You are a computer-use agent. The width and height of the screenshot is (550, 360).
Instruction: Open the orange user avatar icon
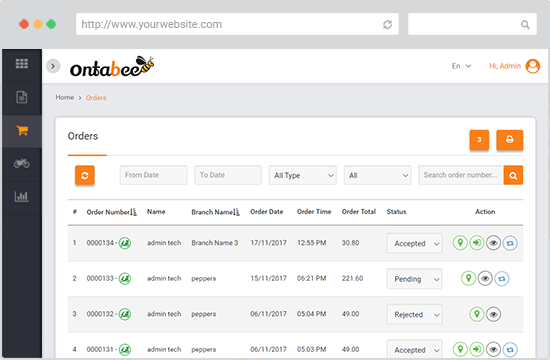pos(532,66)
